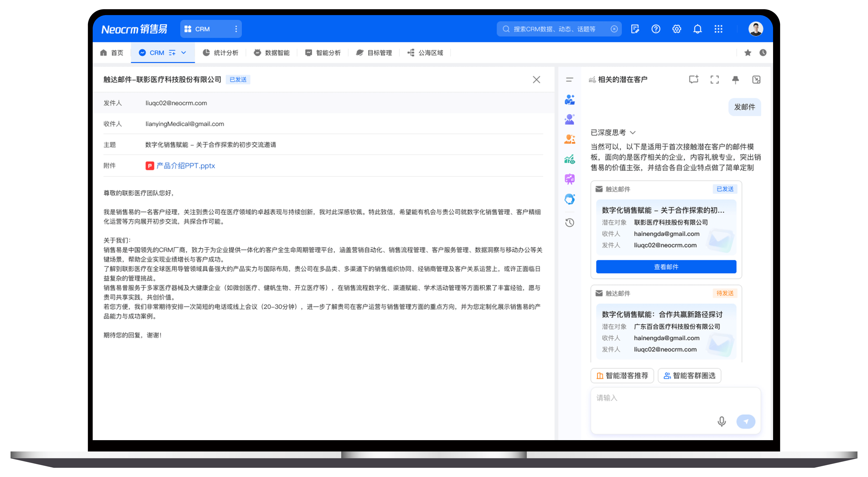
Task: Open the notes icon in top header
Action: (x=635, y=29)
